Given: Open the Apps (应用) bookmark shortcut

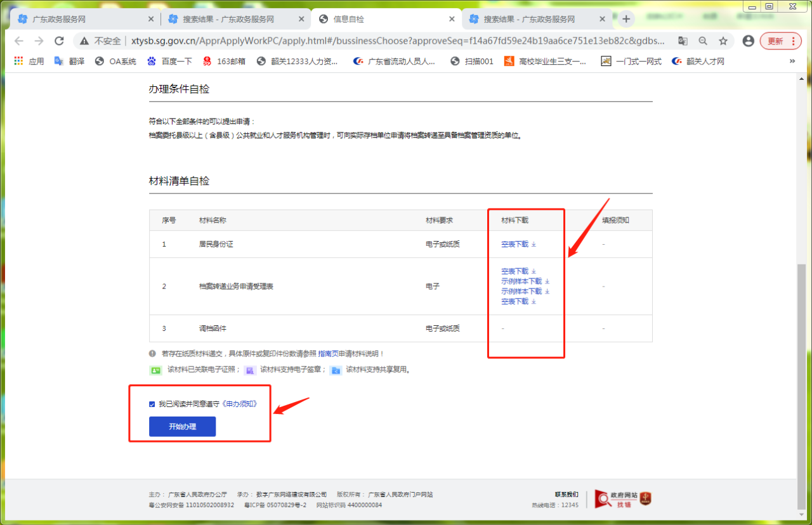Looking at the screenshot, I should pyautogui.click(x=29, y=62).
